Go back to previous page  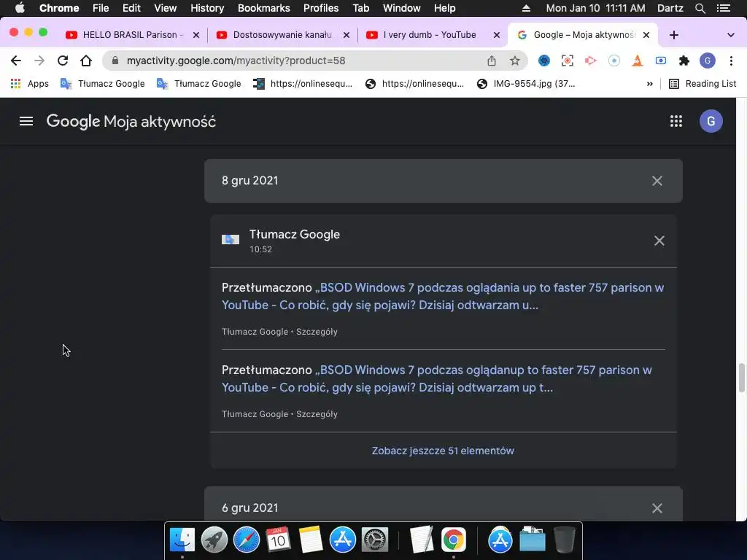point(16,61)
